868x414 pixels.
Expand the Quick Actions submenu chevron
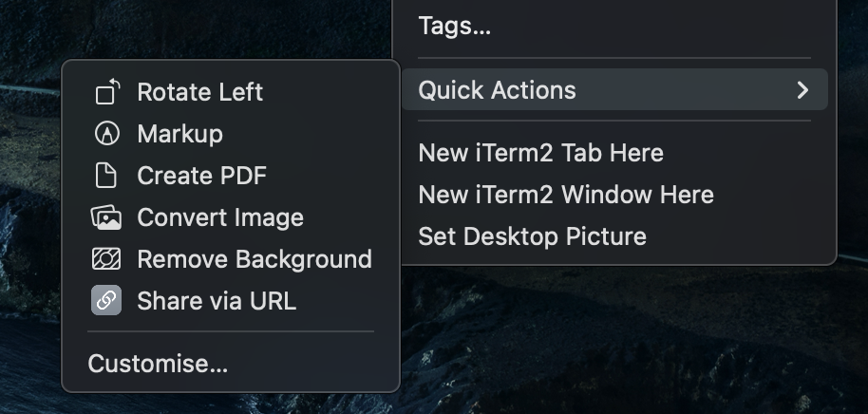coord(802,90)
